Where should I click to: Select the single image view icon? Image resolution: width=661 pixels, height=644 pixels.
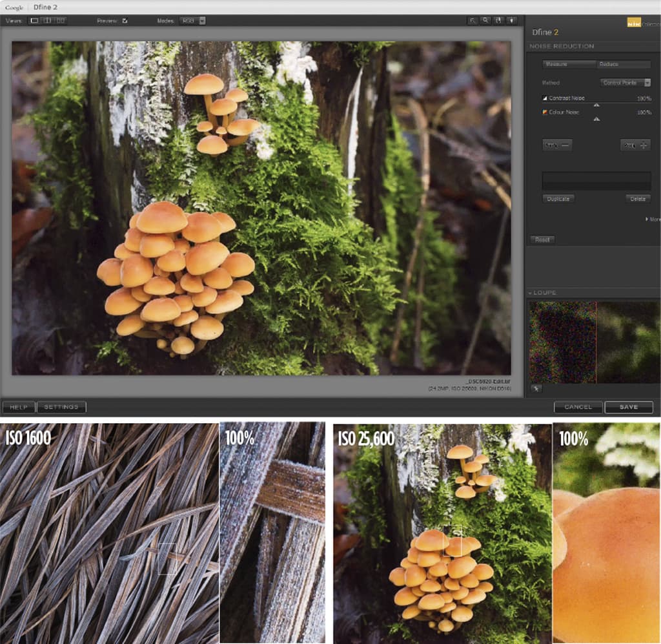pyautogui.click(x=35, y=20)
